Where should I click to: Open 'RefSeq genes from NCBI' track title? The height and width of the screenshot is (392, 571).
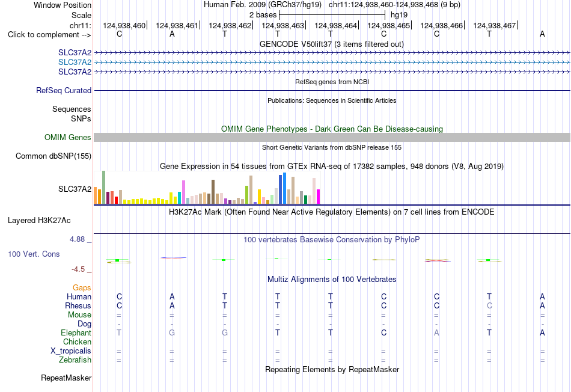(x=332, y=82)
